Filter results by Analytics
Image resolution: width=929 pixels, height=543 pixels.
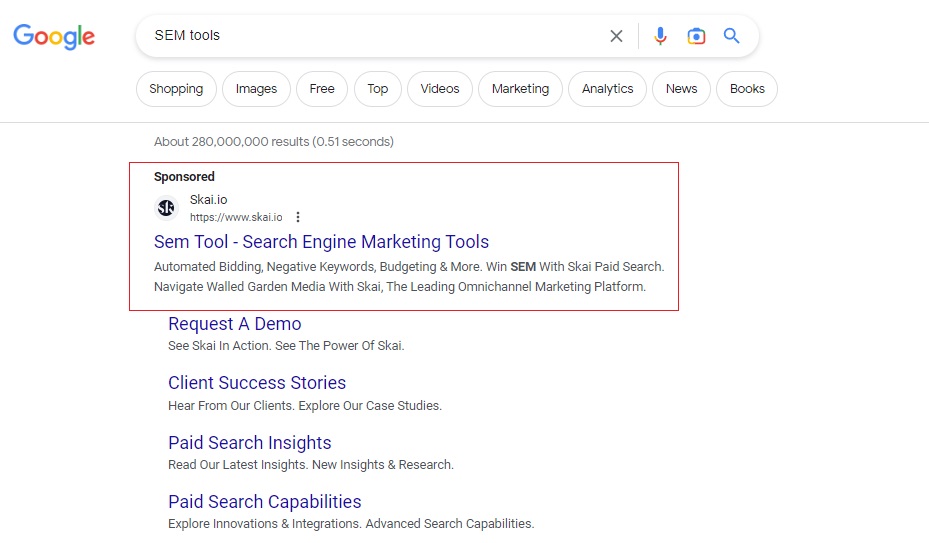(608, 89)
